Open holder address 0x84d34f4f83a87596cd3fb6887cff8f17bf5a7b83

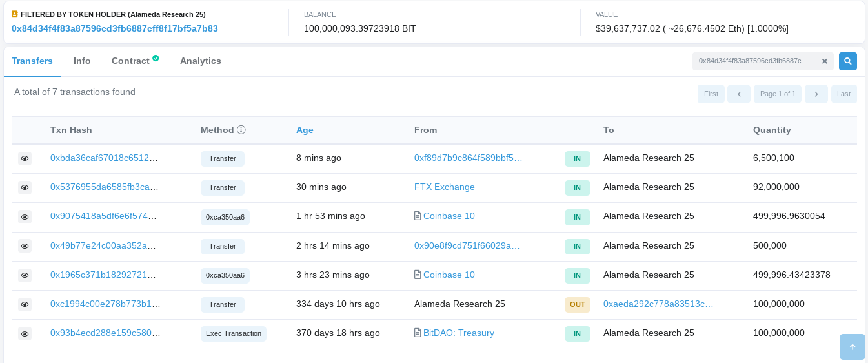point(115,28)
